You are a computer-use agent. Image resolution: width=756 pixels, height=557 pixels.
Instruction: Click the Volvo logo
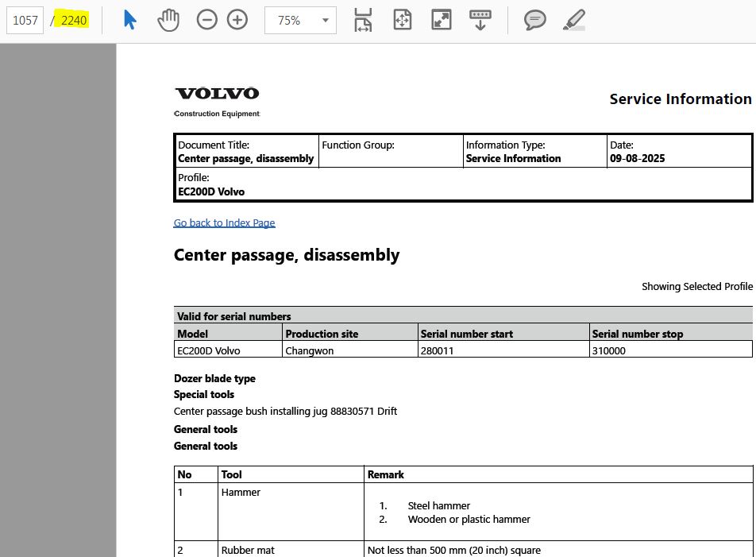[217, 93]
